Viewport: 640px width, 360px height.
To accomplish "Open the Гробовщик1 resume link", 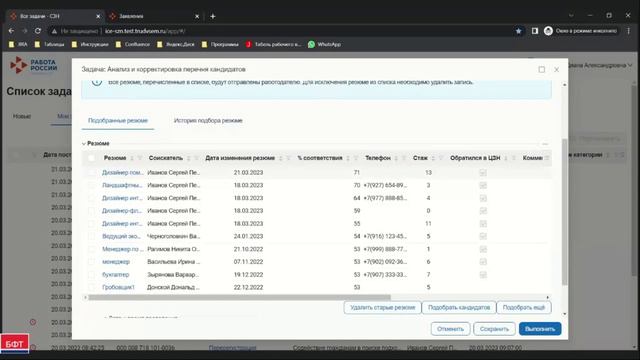I will click(118, 287).
